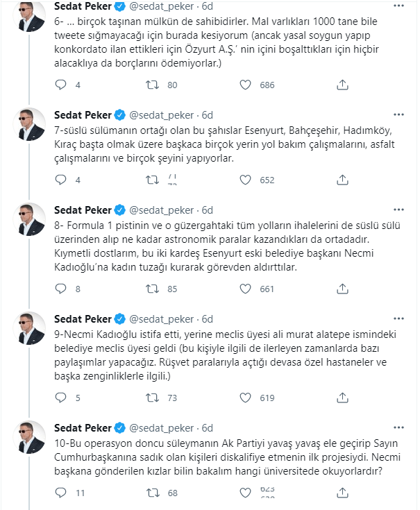Share tweet 7 about Esenyurt asfalt çalışmaları
The width and height of the screenshot is (420, 510).
(342, 180)
